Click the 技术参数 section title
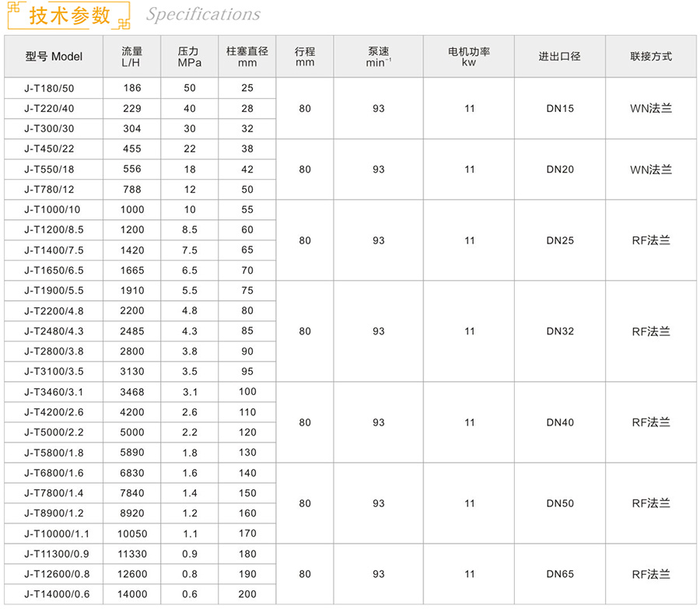The width and height of the screenshot is (700, 609). point(70,16)
